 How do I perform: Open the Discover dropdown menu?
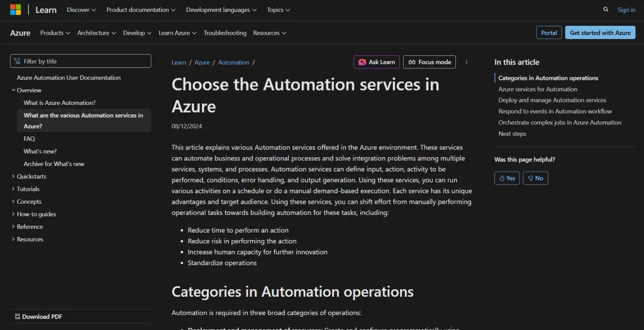[x=81, y=9]
